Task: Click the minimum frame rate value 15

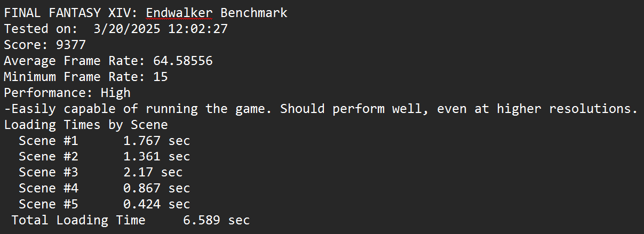Action: [160, 77]
